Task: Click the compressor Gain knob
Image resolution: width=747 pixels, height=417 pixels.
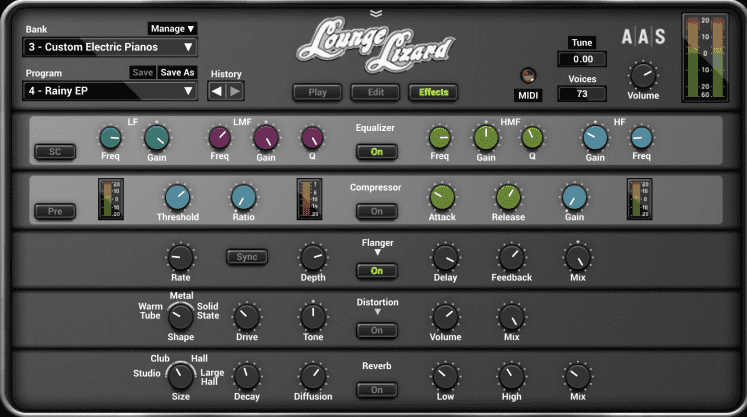Action: point(575,197)
